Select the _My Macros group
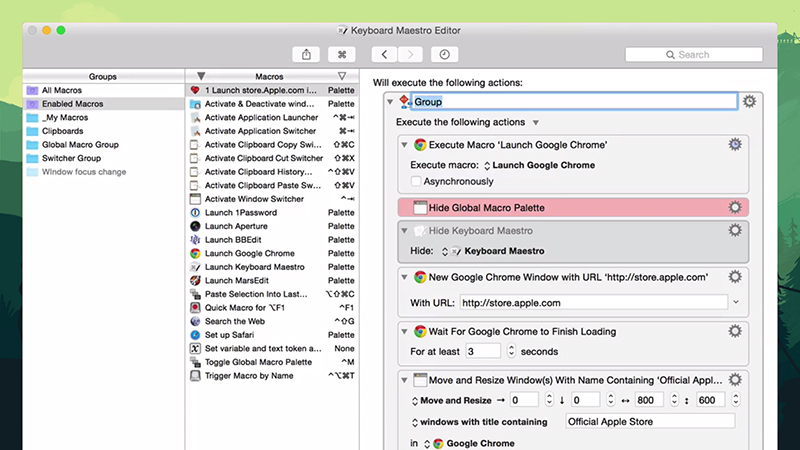800x450 pixels. click(104, 117)
